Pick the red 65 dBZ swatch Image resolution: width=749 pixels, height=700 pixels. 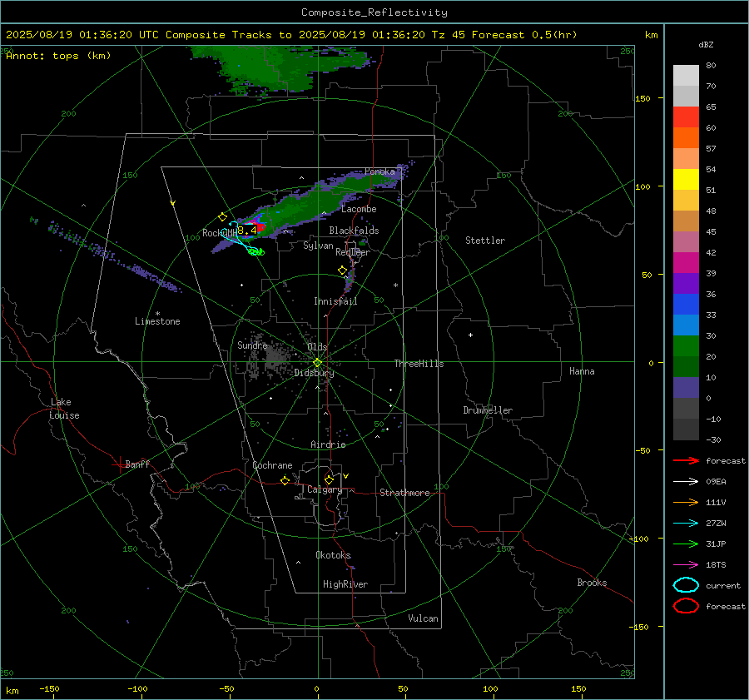click(x=686, y=117)
